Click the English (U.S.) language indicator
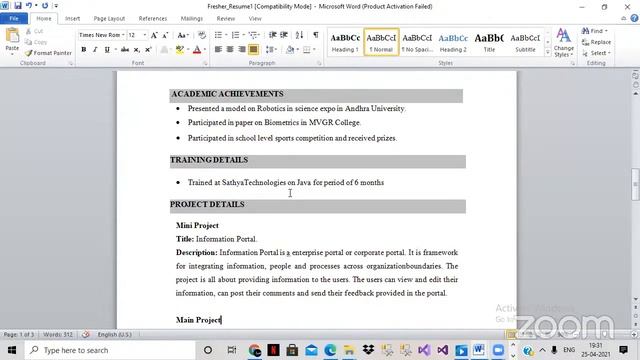The height and width of the screenshot is (360, 640). (x=114, y=335)
